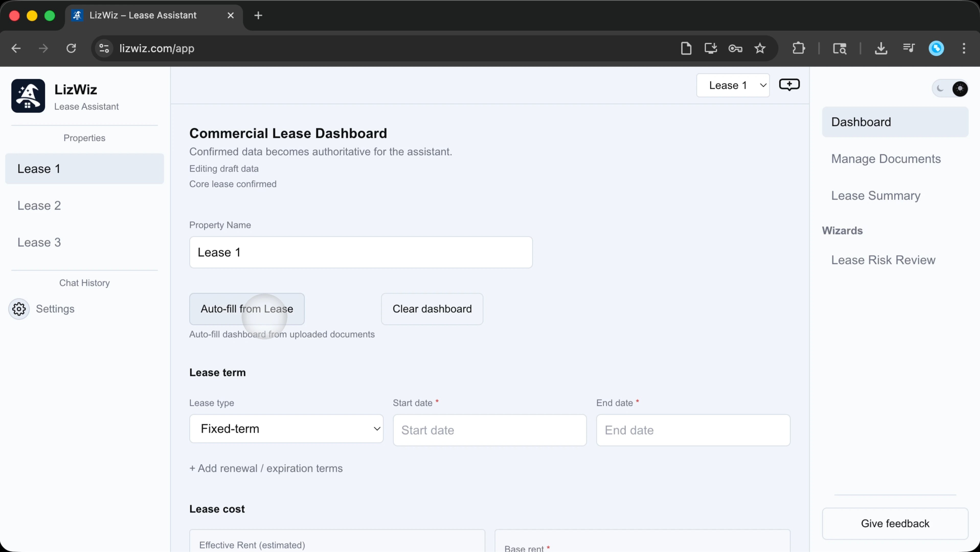Expand Add renewal / expiration terms
The image size is (980, 552).
pos(266,468)
